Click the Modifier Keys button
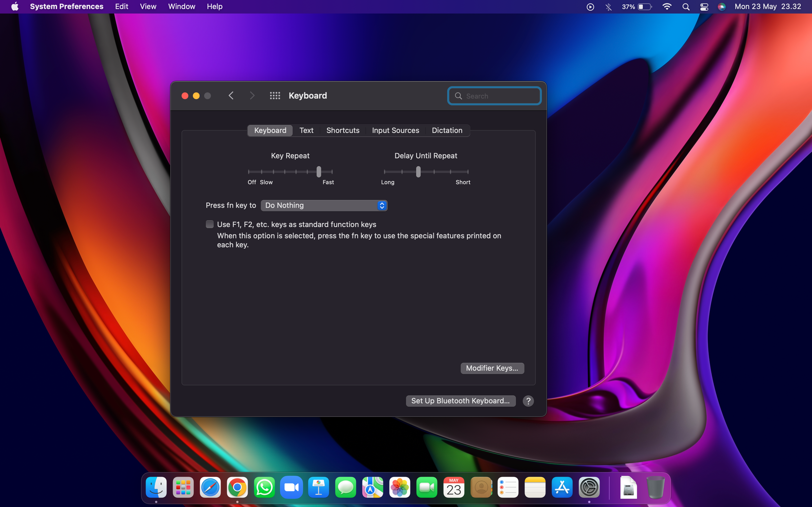Image resolution: width=812 pixels, height=507 pixels. 492,368
